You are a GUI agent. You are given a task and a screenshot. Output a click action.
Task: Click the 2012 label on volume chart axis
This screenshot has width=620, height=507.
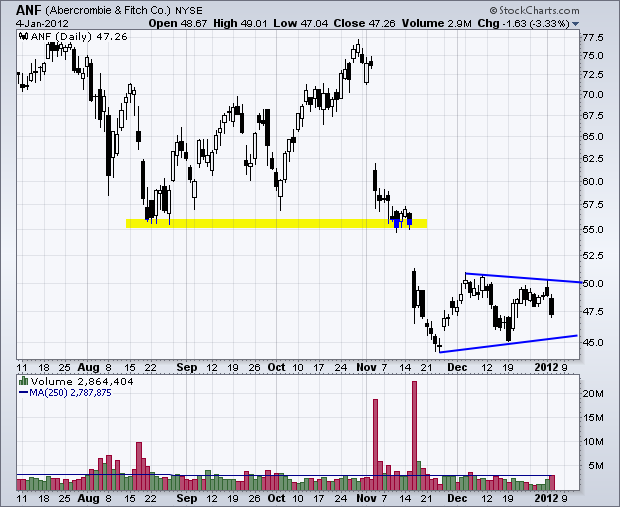546,498
